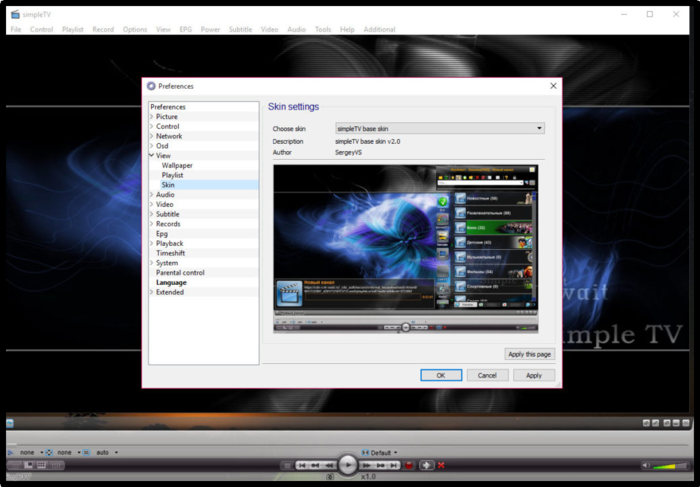
Task: Close the Preferences dialog
Action: [553, 86]
